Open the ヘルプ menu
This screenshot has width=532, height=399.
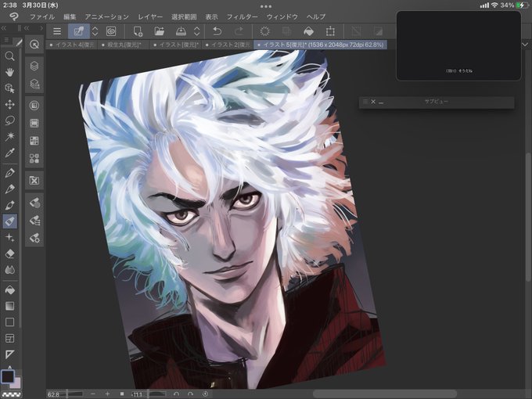click(316, 16)
